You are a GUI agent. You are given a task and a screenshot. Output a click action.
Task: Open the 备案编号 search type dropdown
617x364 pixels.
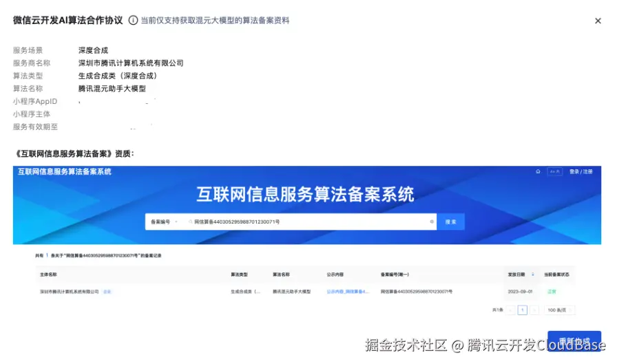click(164, 222)
